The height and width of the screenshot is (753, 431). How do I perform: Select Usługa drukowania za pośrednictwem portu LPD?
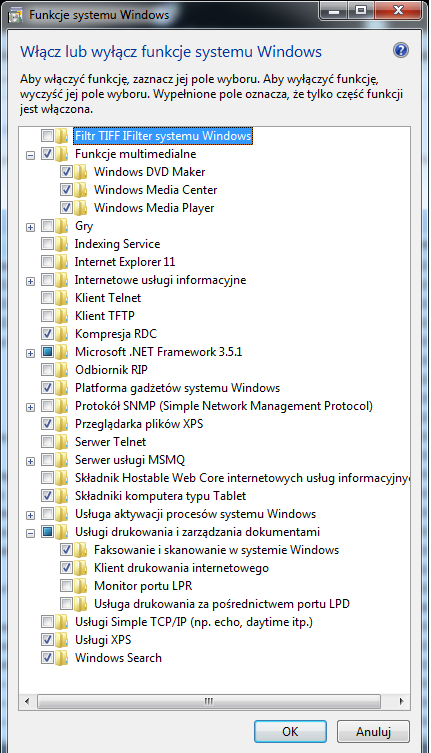[222, 604]
